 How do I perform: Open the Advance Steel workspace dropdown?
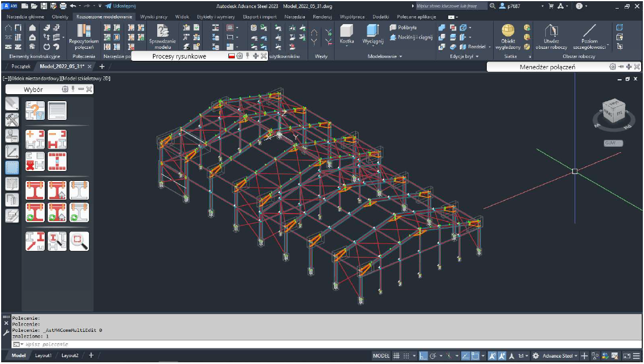(559, 356)
